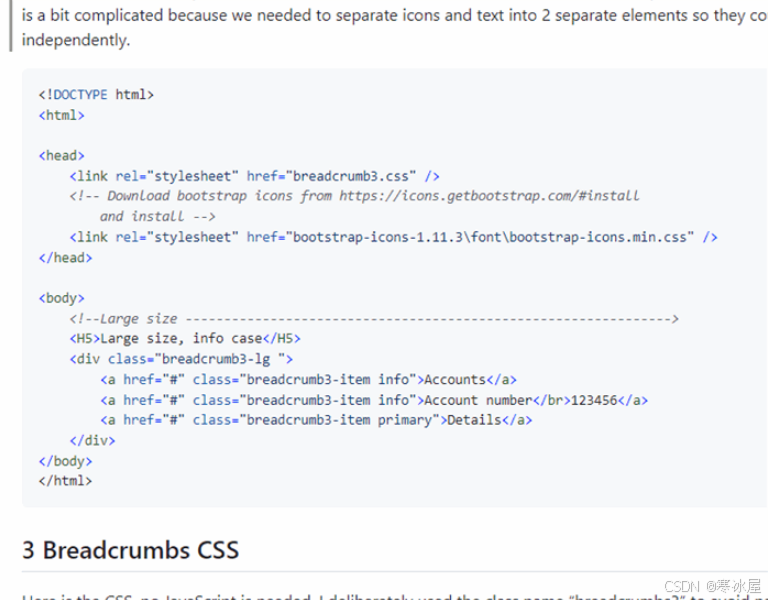The width and height of the screenshot is (768, 600).
Task: Click the opening <html> tag line
Action: [62, 115]
